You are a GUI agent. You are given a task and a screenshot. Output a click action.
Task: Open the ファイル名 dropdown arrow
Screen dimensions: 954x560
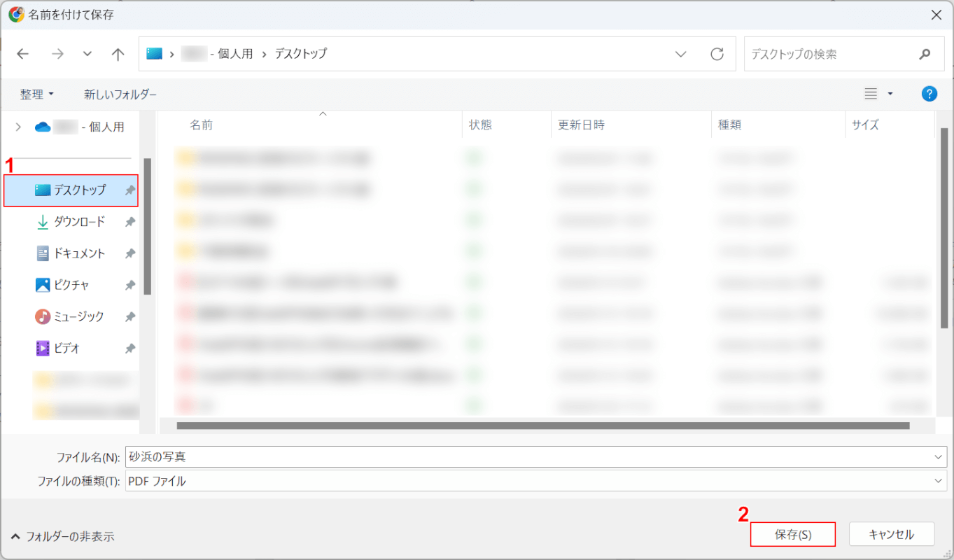[x=939, y=456]
